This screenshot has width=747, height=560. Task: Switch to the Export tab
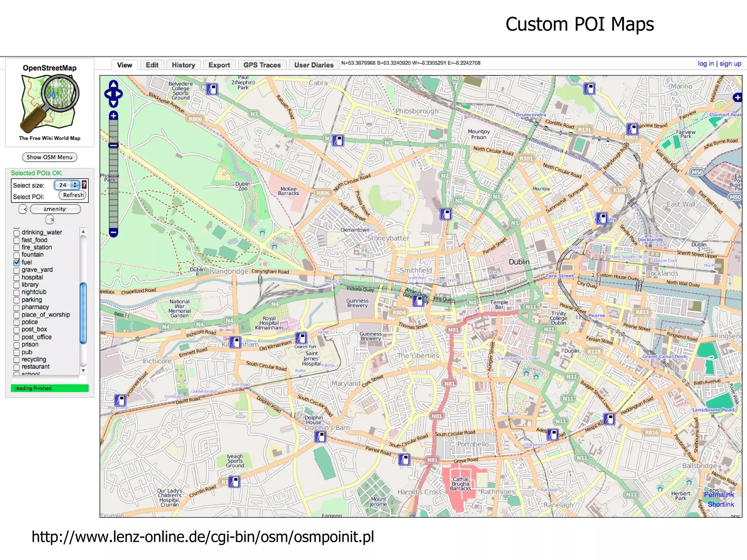[x=219, y=65]
